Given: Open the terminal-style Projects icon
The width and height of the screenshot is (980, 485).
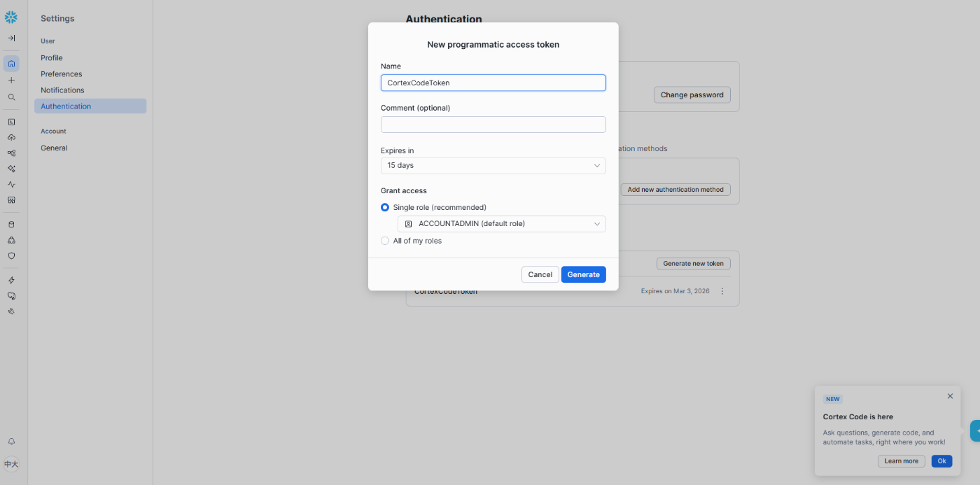Looking at the screenshot, I should pyautogui.click(x=11, y=122).
